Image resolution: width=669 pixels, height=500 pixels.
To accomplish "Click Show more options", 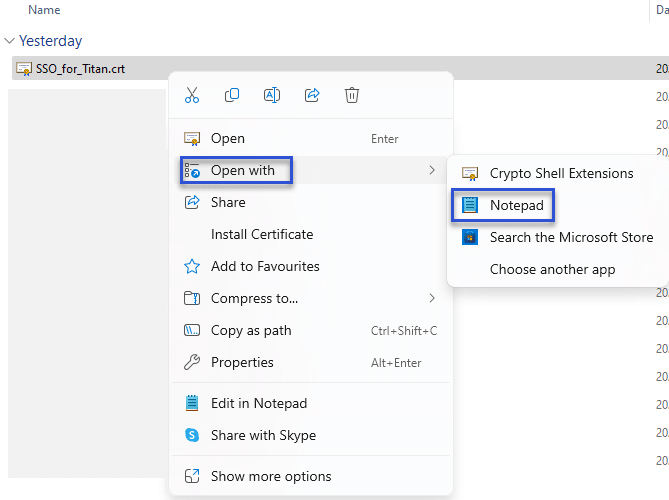I will pyautogui.click(x=271, y=477).
